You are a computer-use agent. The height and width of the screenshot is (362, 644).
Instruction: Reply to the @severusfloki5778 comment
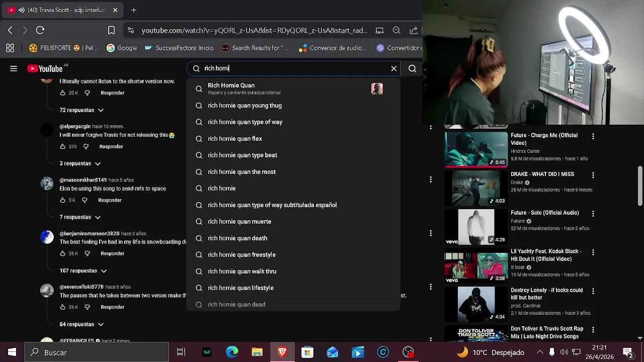[112, 307]
